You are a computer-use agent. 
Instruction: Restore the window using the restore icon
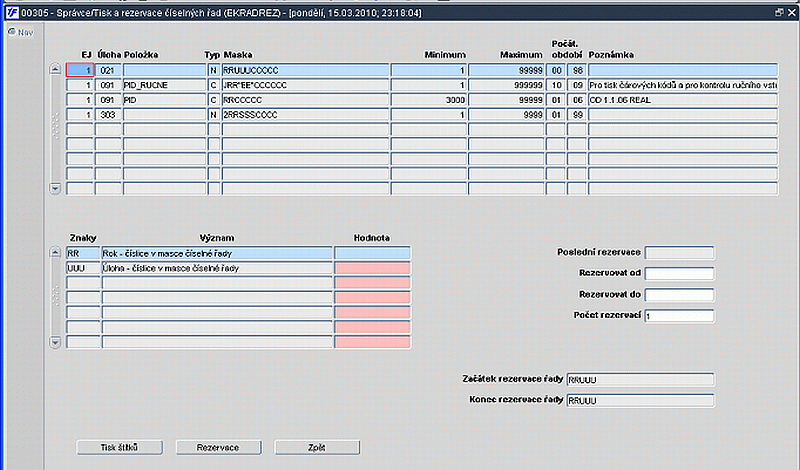[779, 13]
